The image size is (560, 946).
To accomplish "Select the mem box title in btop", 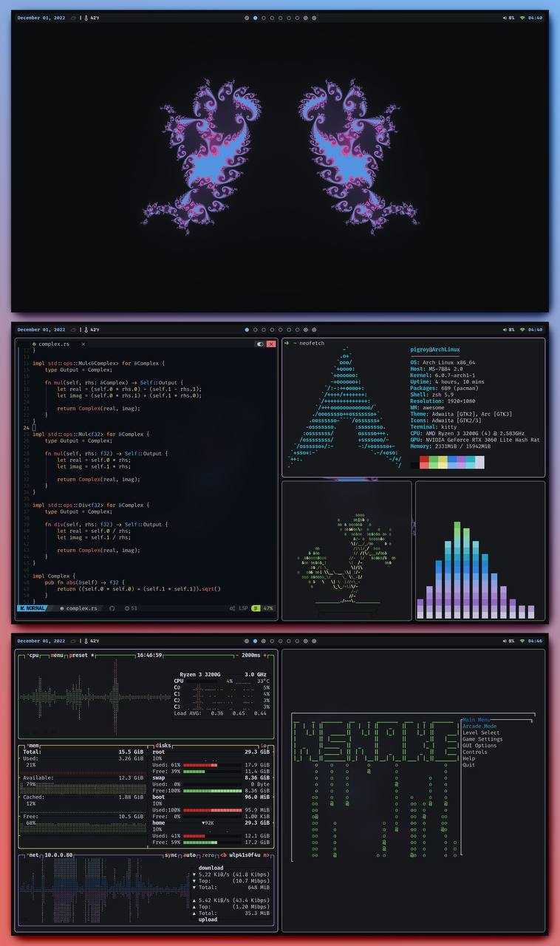I will click(33, 746).
